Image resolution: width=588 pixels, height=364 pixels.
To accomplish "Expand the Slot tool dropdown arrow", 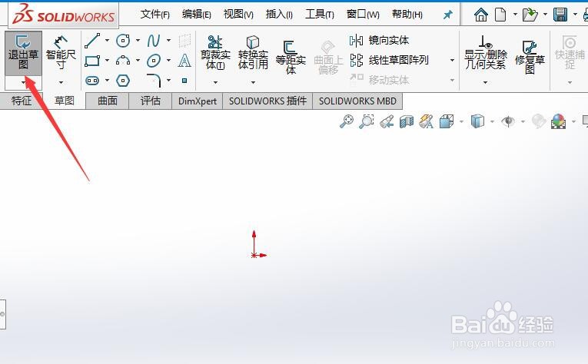I will click(x=107, y=80).
